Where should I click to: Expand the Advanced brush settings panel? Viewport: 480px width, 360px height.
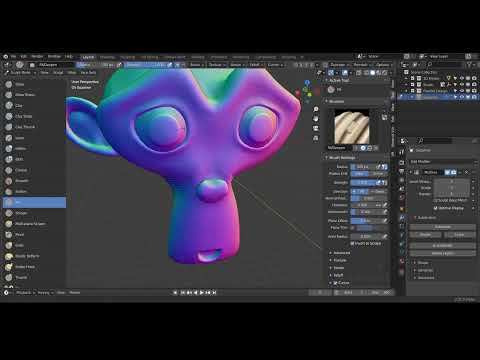[342, 253]
